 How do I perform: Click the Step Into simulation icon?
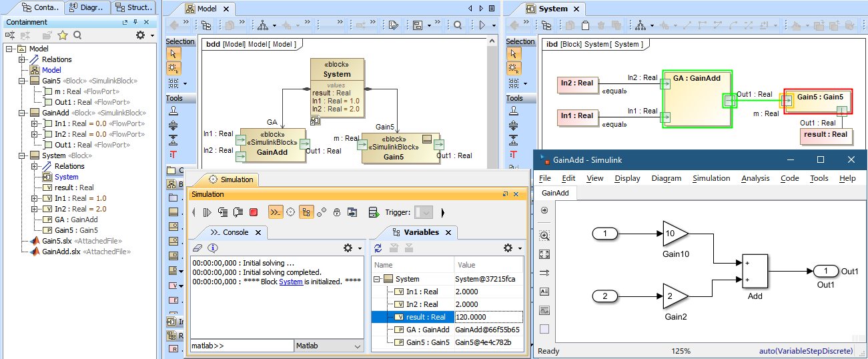(222, 212)
